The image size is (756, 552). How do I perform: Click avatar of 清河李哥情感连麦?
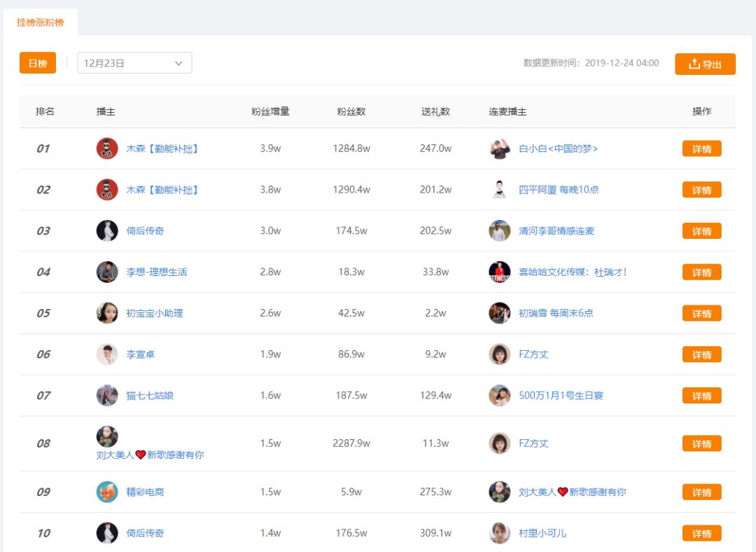coord(500,230)
